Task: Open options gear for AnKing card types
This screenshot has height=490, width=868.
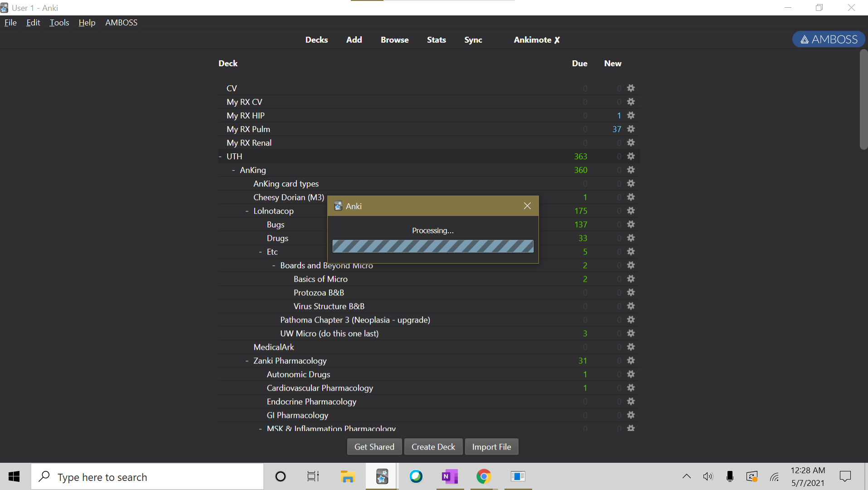Action: click(x=630, y=183)
